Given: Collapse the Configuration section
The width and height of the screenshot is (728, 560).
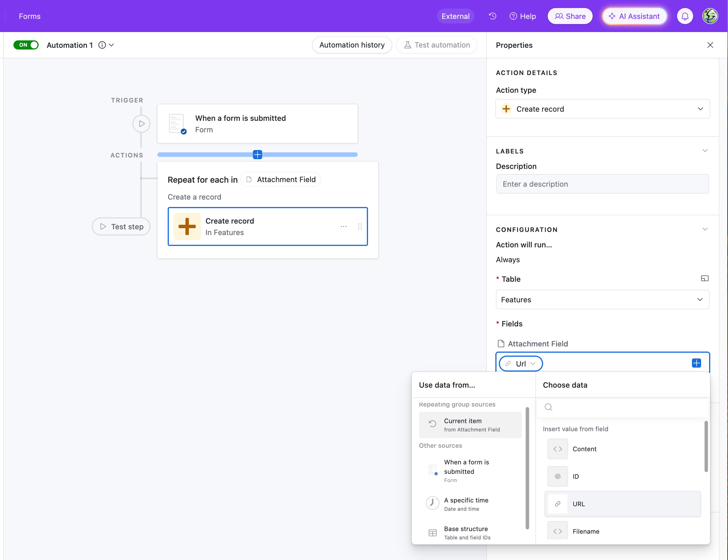Looking at the screenshot, I should coord(705,229).
